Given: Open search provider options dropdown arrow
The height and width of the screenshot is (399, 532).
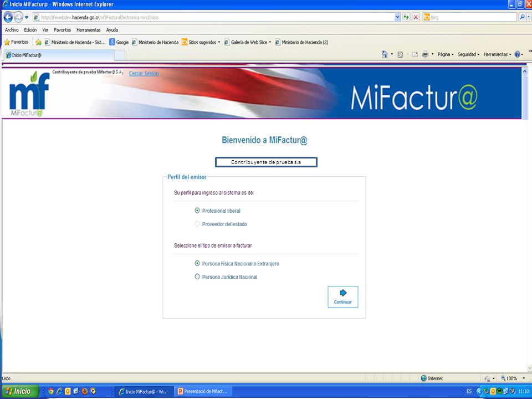Looking at the screenshot, I should click(x=529, y=17).
